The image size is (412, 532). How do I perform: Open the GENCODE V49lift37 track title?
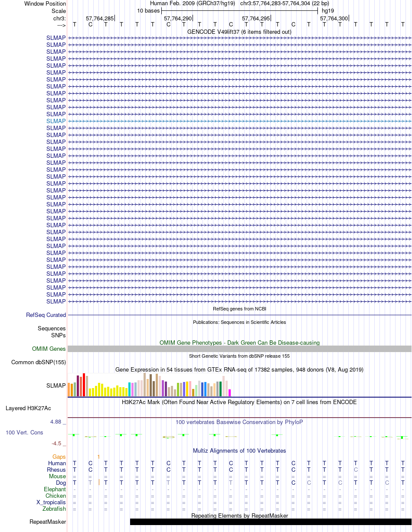tap(239, 32)
